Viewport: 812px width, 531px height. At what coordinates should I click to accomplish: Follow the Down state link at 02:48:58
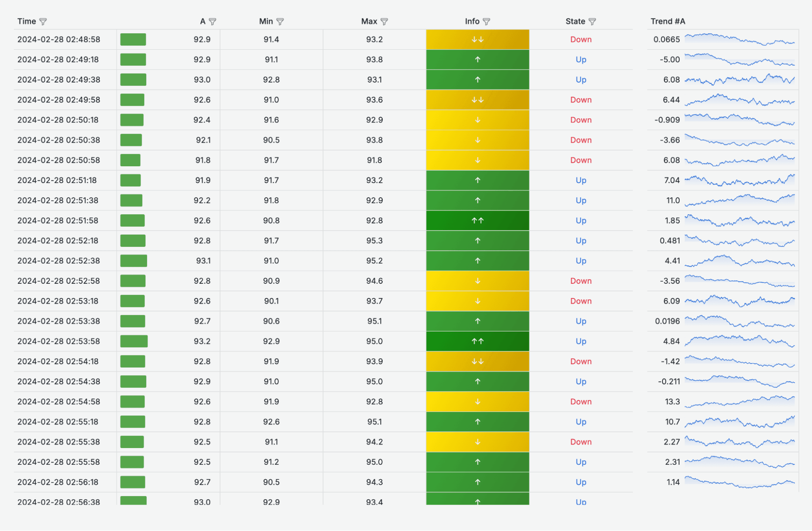tap(581, 39)
